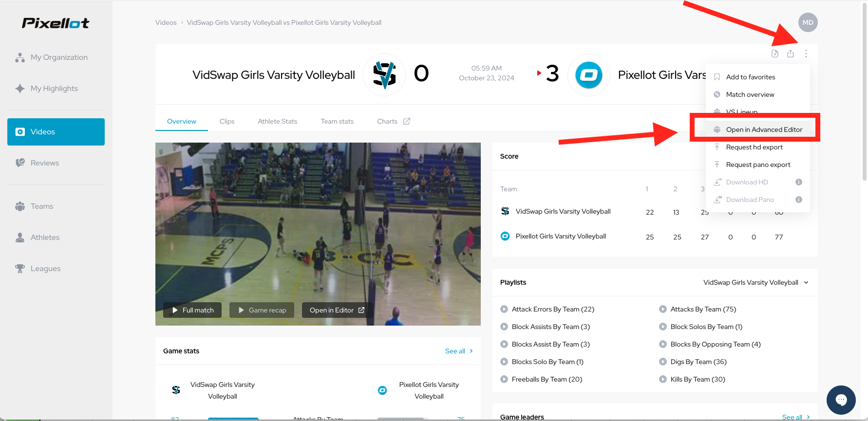Select Match overview from the menu

click(757, 94)
